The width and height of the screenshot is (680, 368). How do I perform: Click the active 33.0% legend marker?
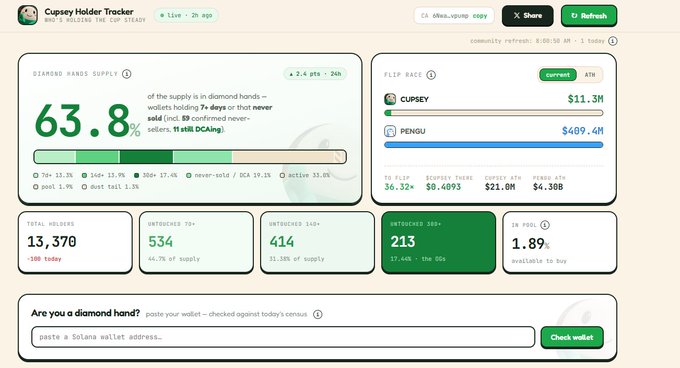(282, 175)
